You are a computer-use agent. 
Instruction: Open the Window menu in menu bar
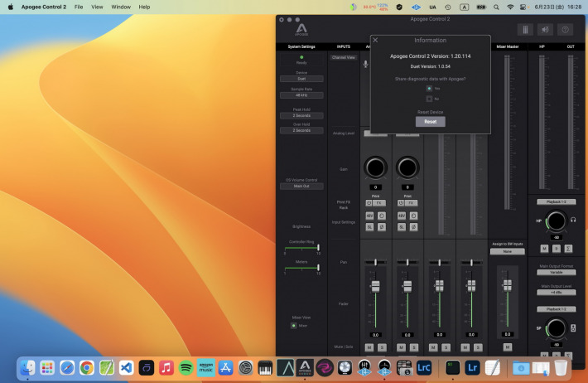tap(121, 7)
